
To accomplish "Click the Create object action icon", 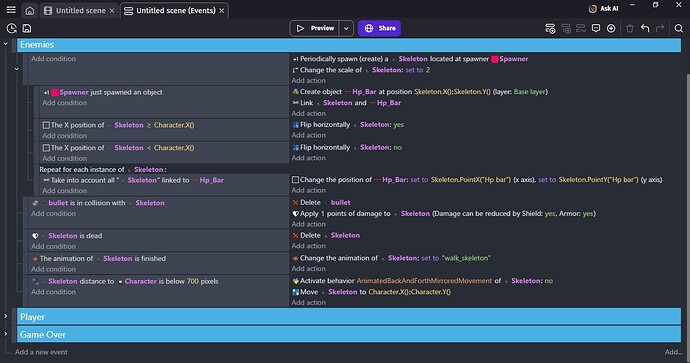I will pos(296,92).
